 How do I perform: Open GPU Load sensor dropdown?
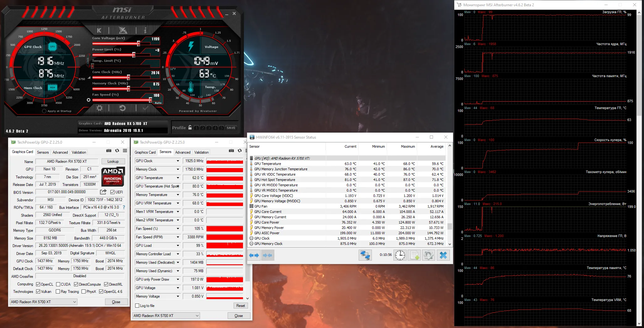pyautogui.click(x=178, y=246)
